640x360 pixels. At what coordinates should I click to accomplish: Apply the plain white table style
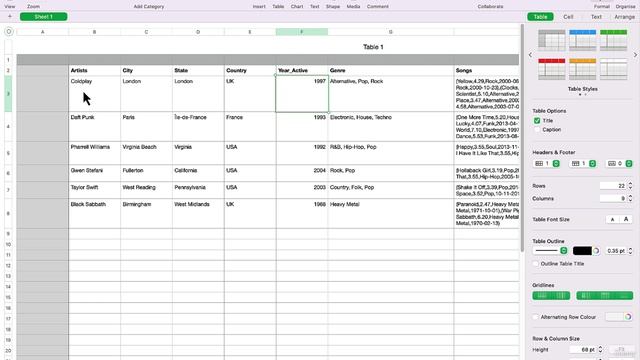pos(613,69)
